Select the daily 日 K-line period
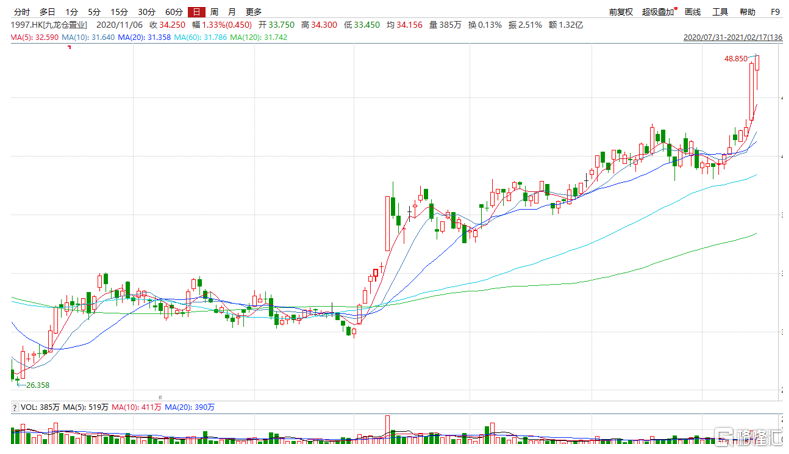Image resolution: width=789 pixels, height=454 pixels. tap(196, 12)
